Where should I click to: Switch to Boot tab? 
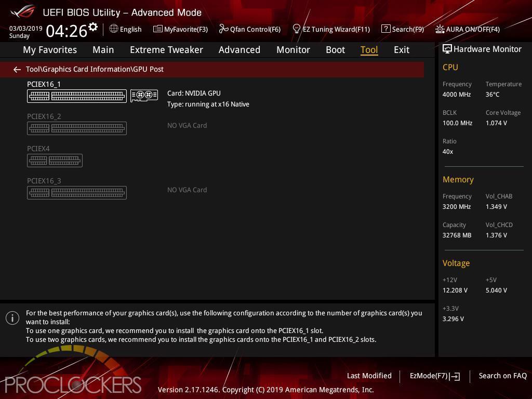335,50
